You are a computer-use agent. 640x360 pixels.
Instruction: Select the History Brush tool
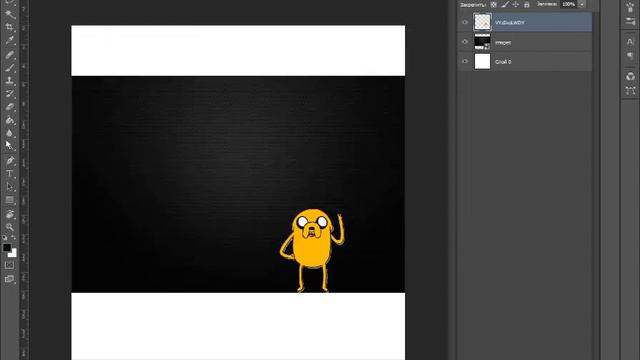point(9,94)
